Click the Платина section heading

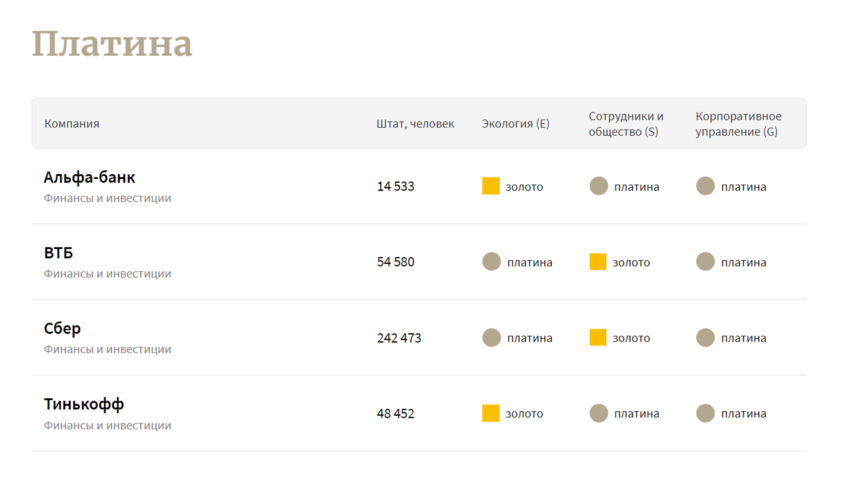[112, 44]
